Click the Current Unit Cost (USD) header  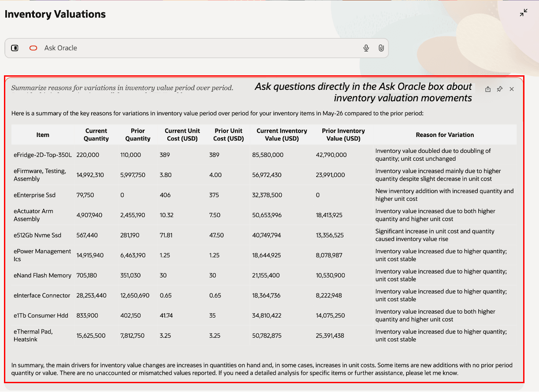point(182,135)
